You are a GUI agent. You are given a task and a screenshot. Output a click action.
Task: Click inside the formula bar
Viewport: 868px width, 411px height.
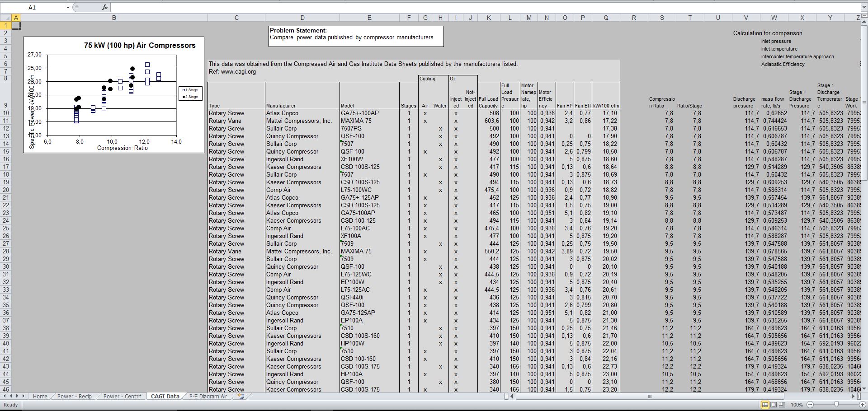click(x=485, y=7)
